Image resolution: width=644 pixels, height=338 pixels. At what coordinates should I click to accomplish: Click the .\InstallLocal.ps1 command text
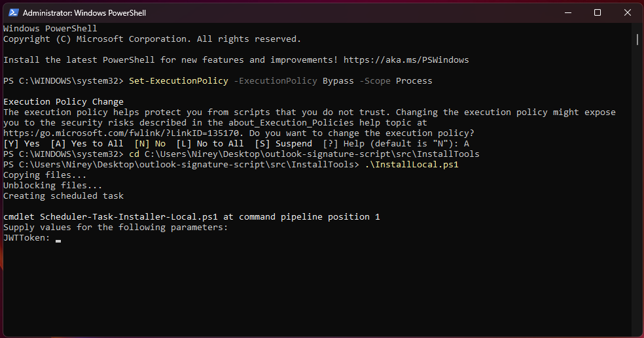412,165
